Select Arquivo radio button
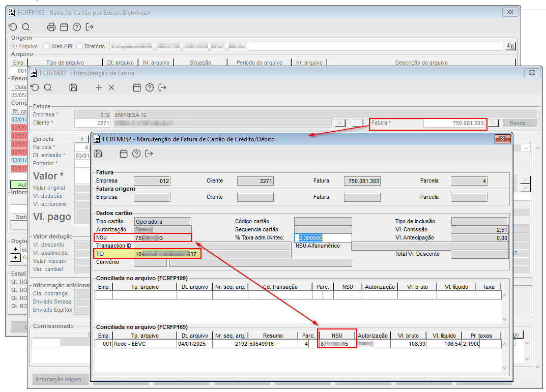The image size is (546, 392). pos(14,46)
